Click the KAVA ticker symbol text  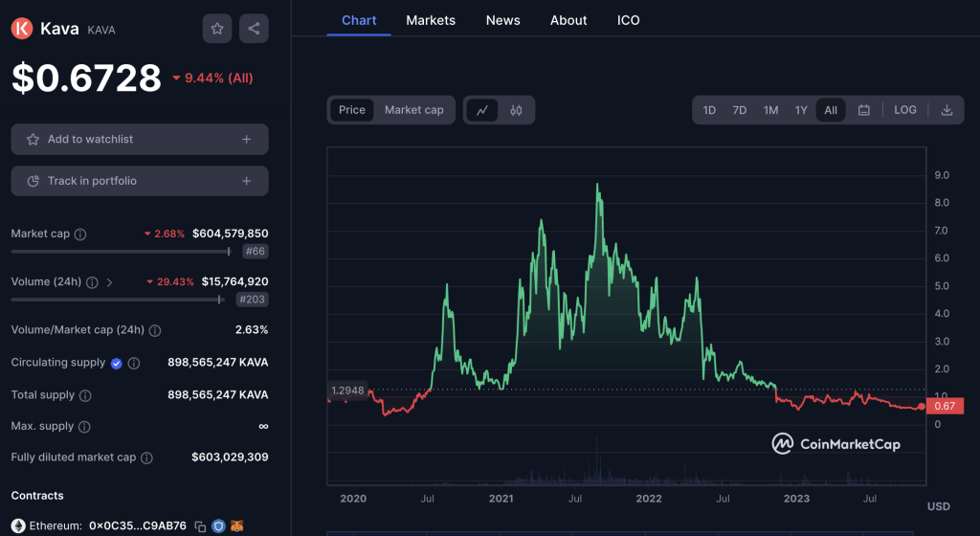point(101,30)
